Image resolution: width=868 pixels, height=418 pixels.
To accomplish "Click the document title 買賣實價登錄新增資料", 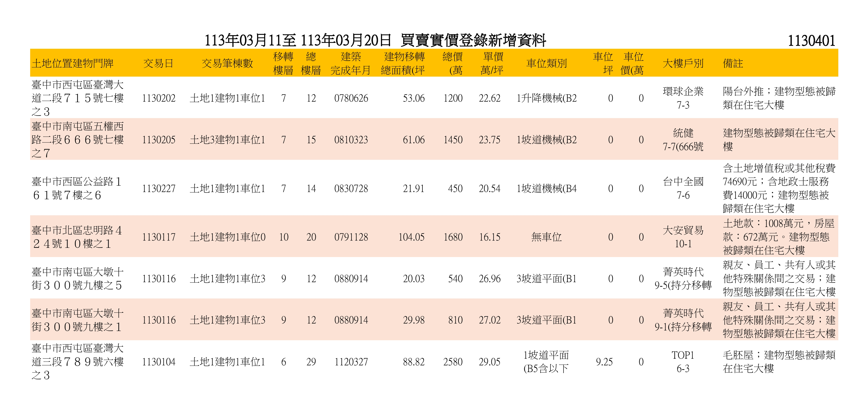I will pos(473,40).
